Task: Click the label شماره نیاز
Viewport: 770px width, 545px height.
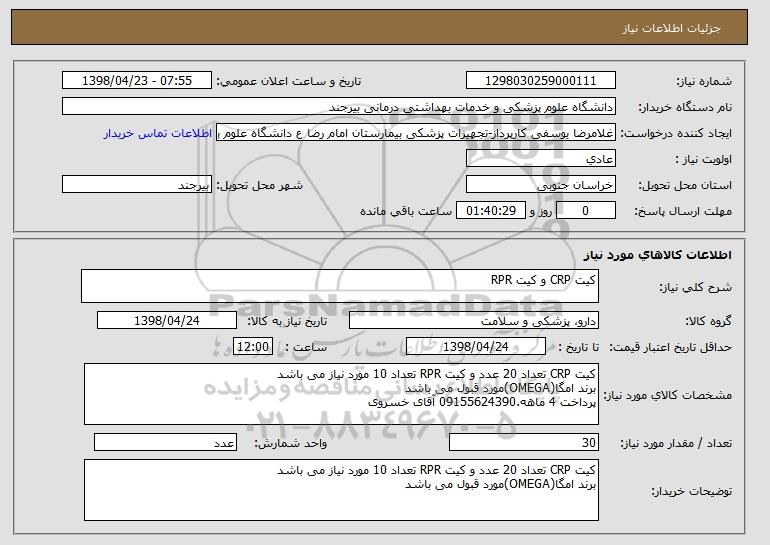Action: [704, 82]
